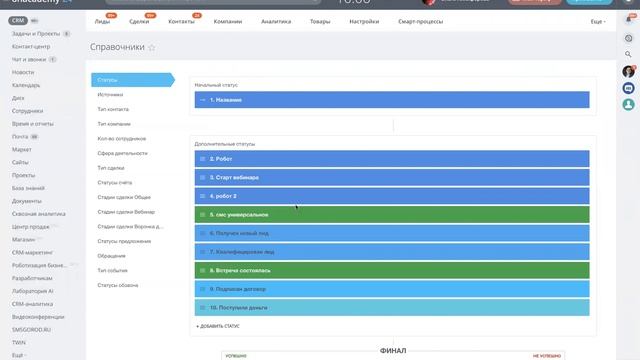640x360 pixels.
Task: Open Чат и звонки in sidebar
Action: tap(29, 59)
